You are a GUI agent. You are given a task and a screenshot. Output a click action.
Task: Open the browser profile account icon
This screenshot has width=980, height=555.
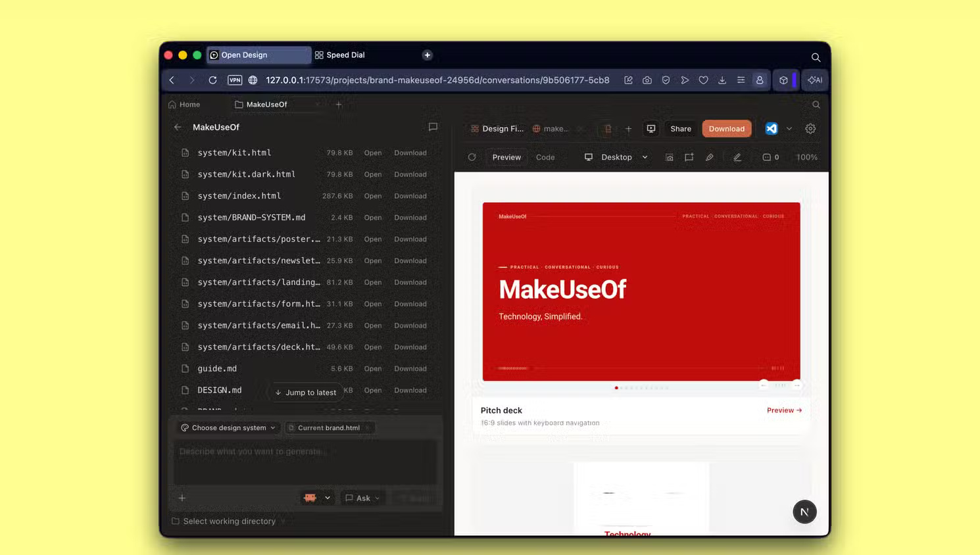tap(760, 80)
